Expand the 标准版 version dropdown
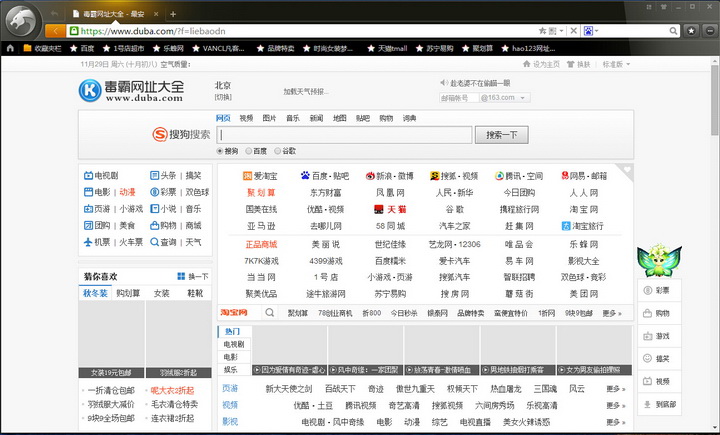Screen dimensions: 720x435 coord(617,64)
